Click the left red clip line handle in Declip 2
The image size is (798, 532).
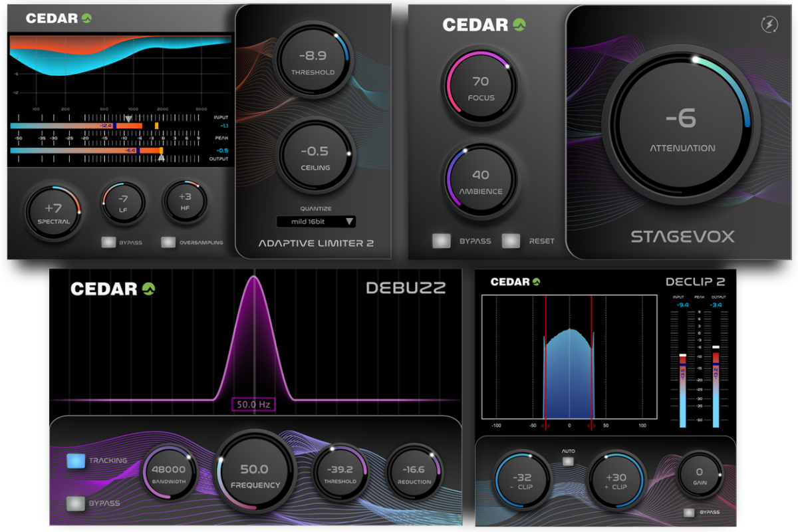(x=546, y=424)
